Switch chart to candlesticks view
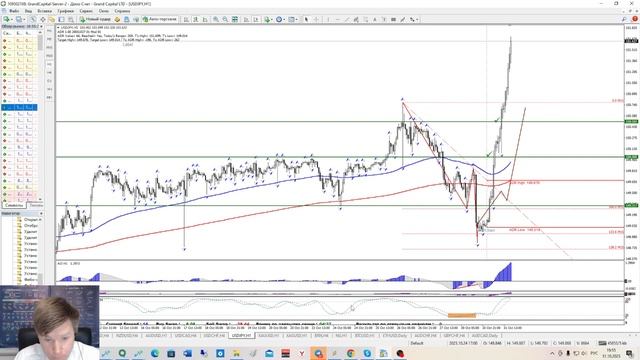This screenshot has width=640, height=360. tap(196, 19)
